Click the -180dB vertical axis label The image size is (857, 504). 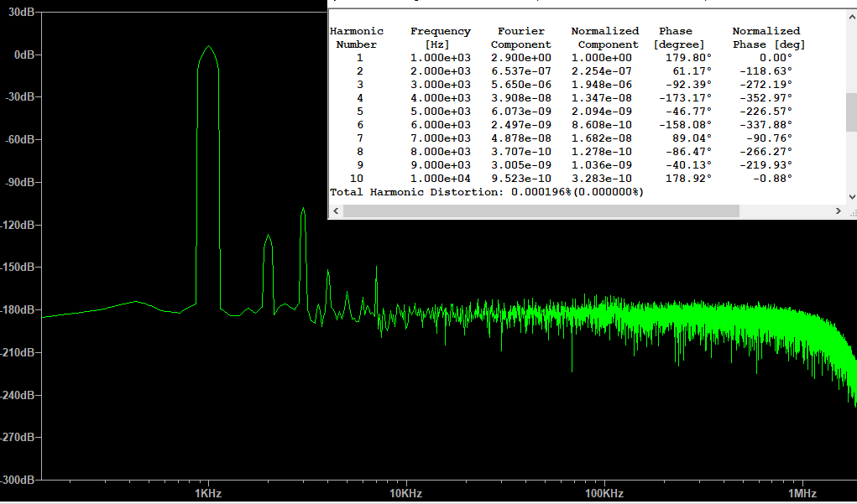click(18, 309)
